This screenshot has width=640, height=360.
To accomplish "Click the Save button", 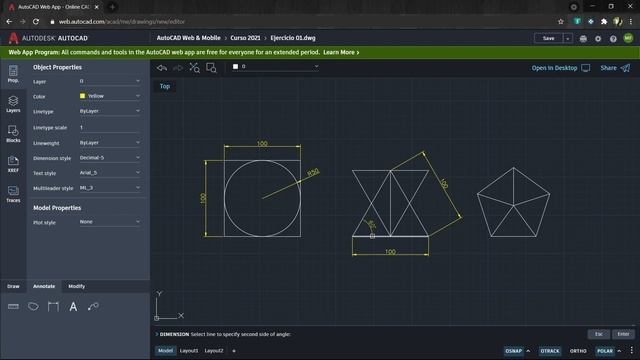I will tap(549, 38).
